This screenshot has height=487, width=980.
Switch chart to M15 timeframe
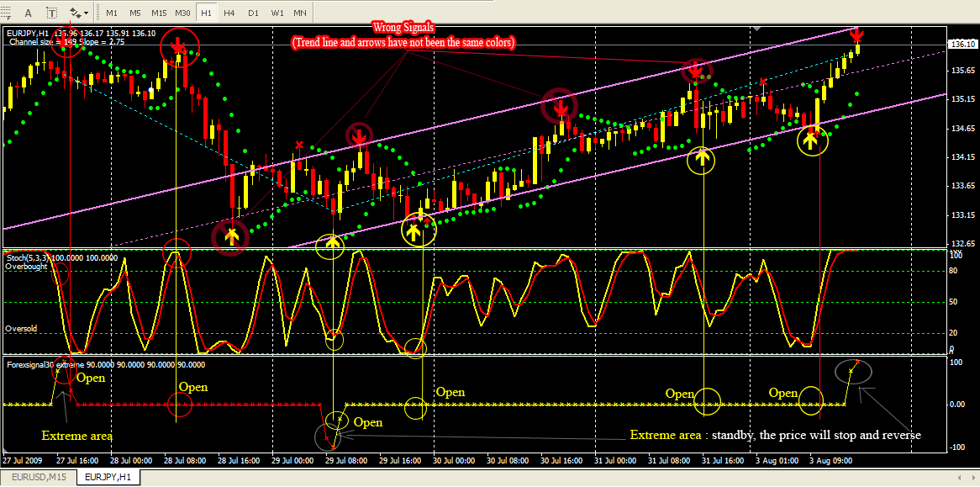click(x=159, y=13)
